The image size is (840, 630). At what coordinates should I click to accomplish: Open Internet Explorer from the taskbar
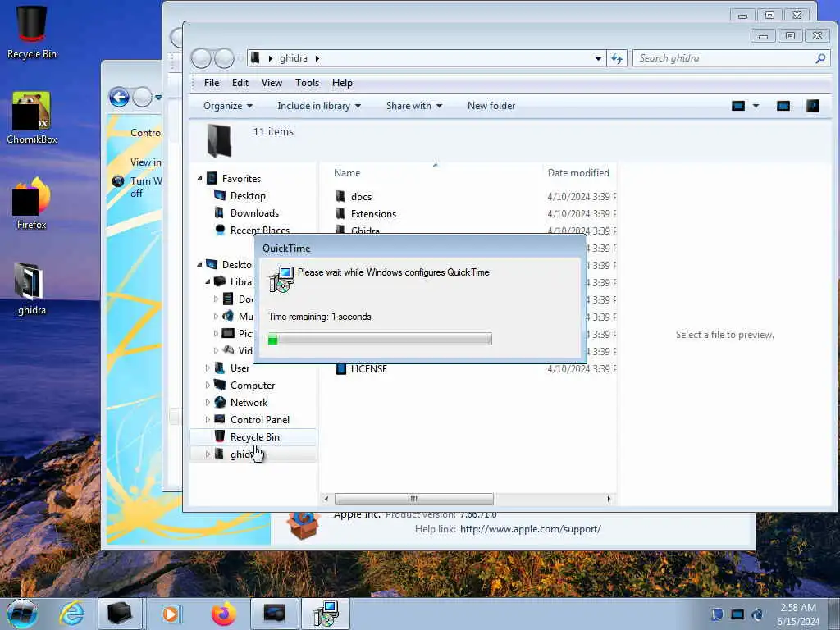[71, 614]
